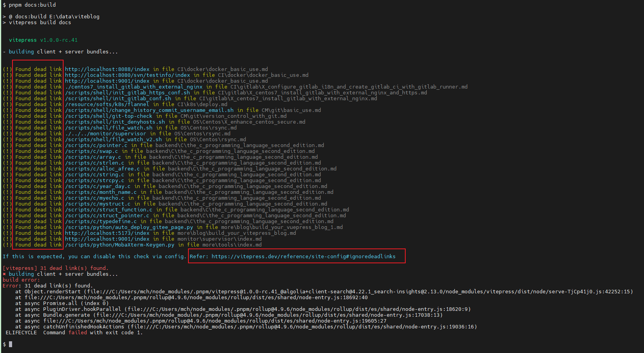Viewport: 644px width, 353px height.
Task: Click the vitepress v1.0.0-rc.41 version text
Action: pos(43,40)
